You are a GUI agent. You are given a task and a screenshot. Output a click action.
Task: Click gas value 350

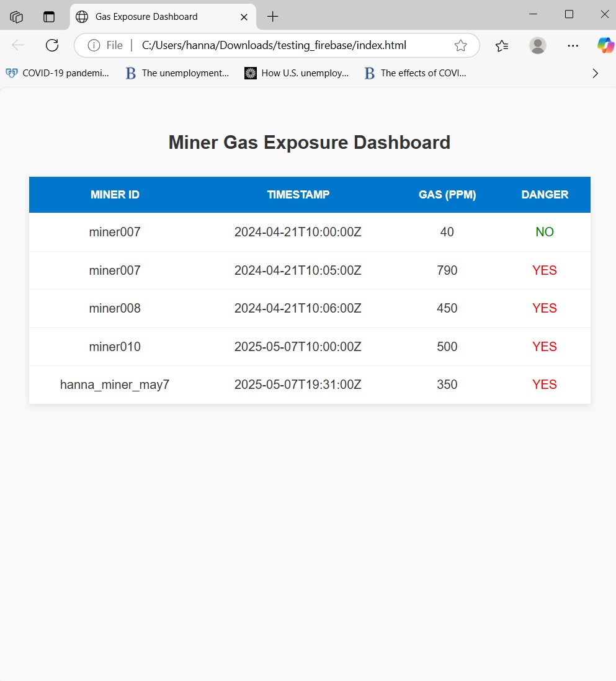point(447,385)
